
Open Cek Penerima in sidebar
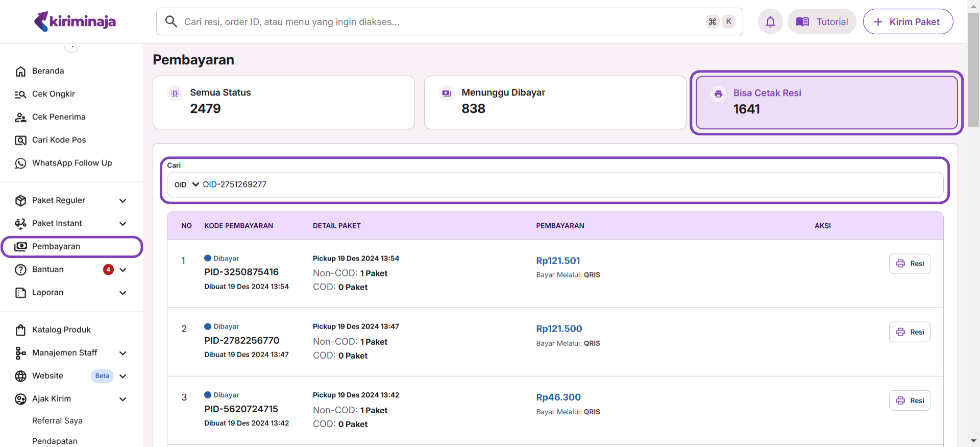tap(59, 117)
